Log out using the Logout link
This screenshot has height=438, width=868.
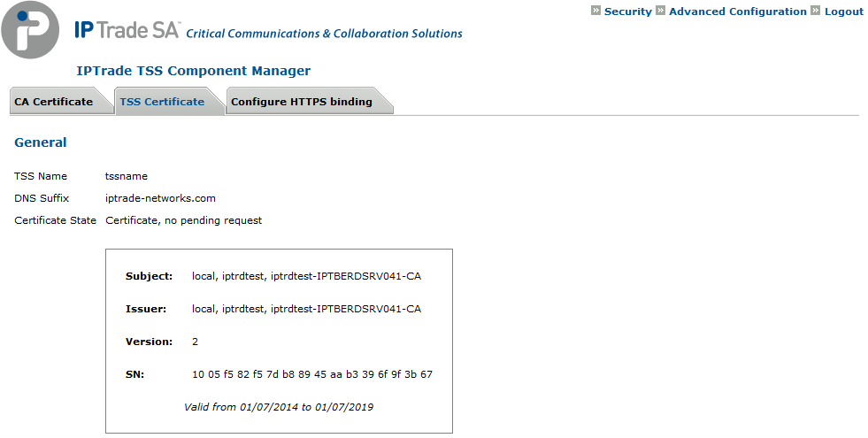tap(843, 12)
